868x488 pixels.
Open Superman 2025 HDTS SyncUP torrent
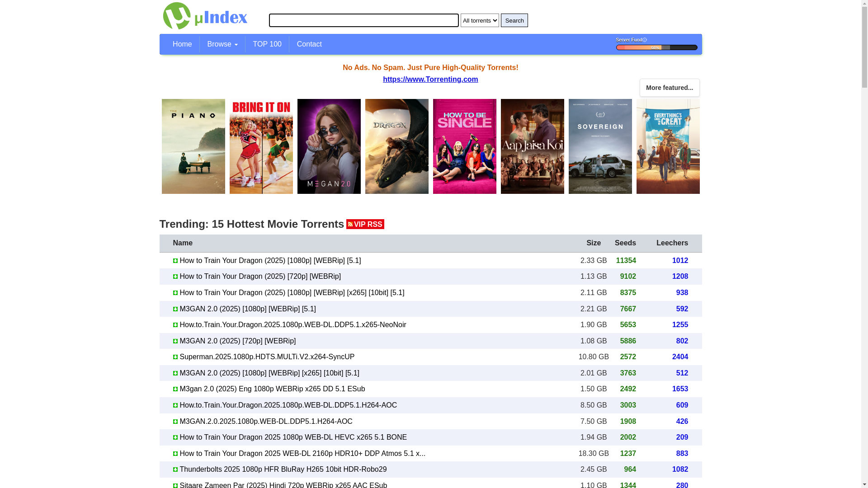tap(267, 357)
